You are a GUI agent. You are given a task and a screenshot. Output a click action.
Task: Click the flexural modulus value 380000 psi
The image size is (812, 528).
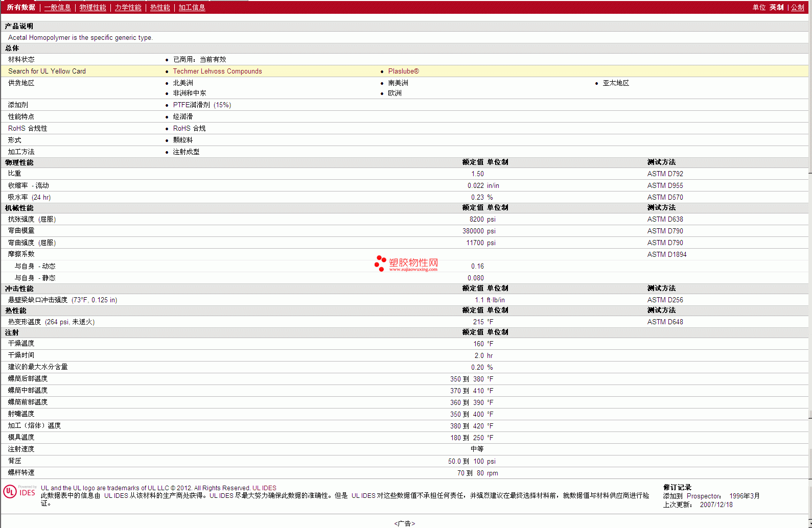(479, 231)
